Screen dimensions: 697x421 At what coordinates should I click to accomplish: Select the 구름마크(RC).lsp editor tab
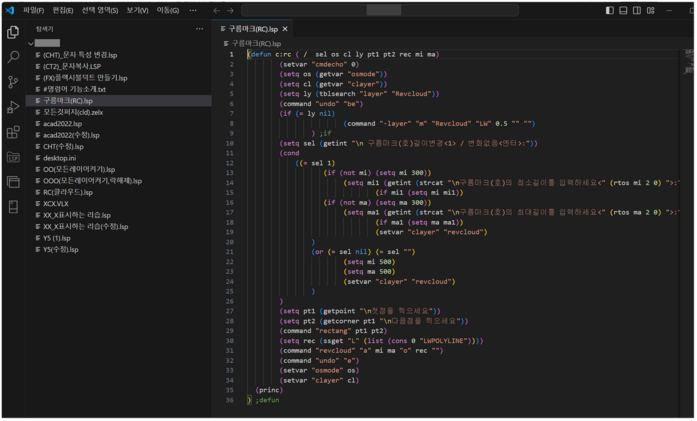pyautogui.click(x=252, y=29)
